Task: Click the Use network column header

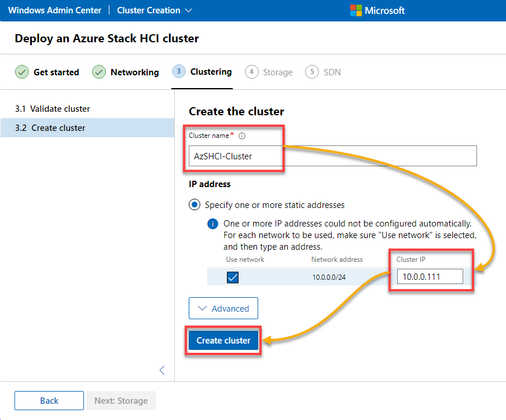Action: (245, 260)
